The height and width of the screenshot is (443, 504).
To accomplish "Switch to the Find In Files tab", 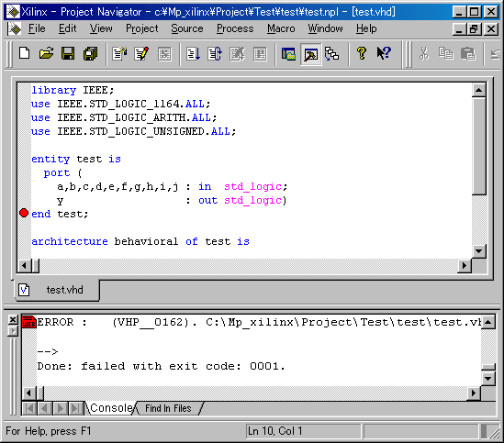I will pyautogui.click(x=168, y=408).
